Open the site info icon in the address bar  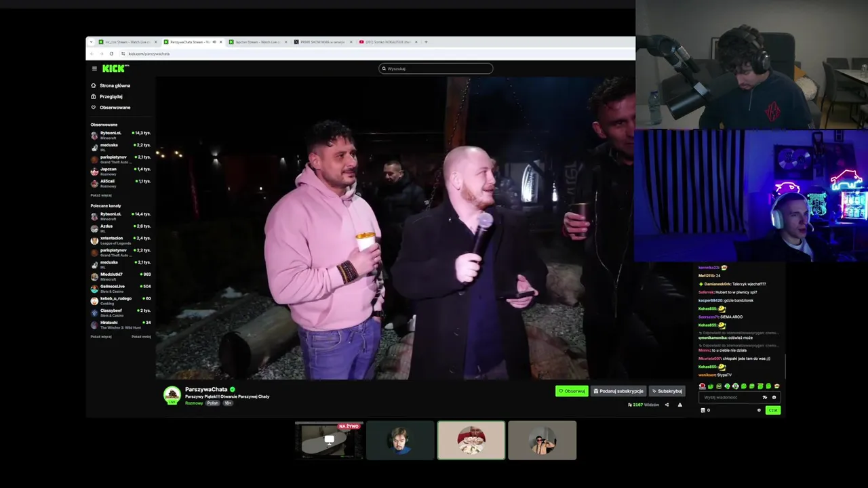click(x=123, y=54)
